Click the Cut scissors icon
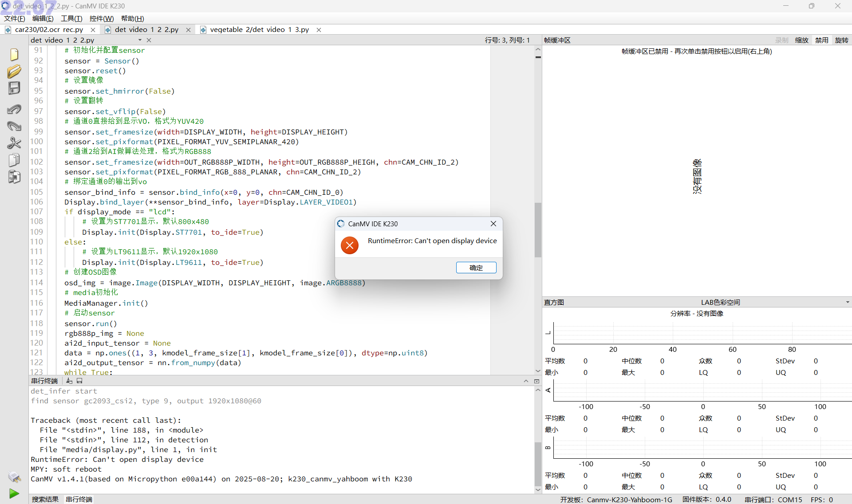This screenshot has width=852, height=504. pos(14,143)
